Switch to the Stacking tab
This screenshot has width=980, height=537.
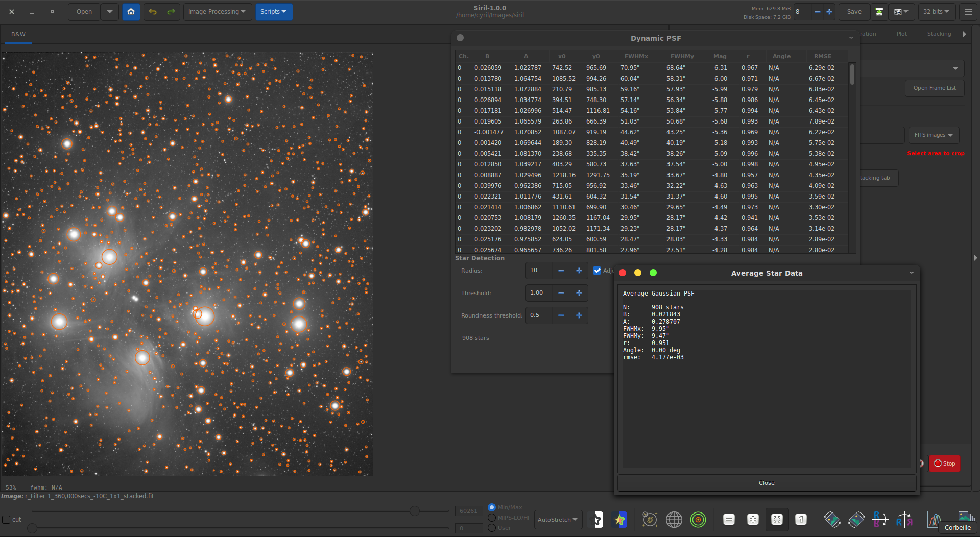(x=939, y=34)
